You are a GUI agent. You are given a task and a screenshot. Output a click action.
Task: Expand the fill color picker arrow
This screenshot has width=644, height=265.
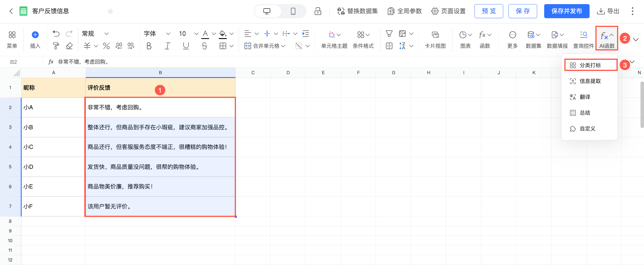232,34
